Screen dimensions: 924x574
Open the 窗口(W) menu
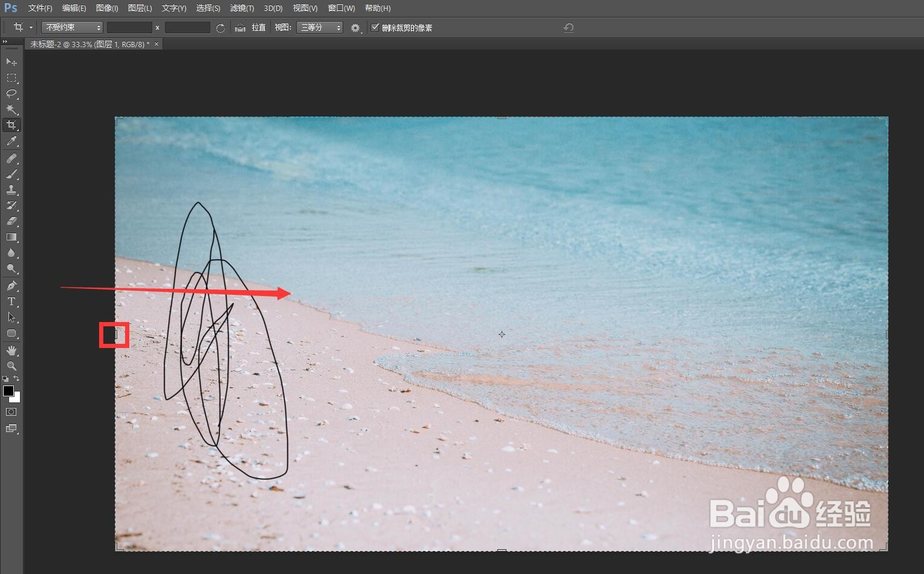click(341, 8)
